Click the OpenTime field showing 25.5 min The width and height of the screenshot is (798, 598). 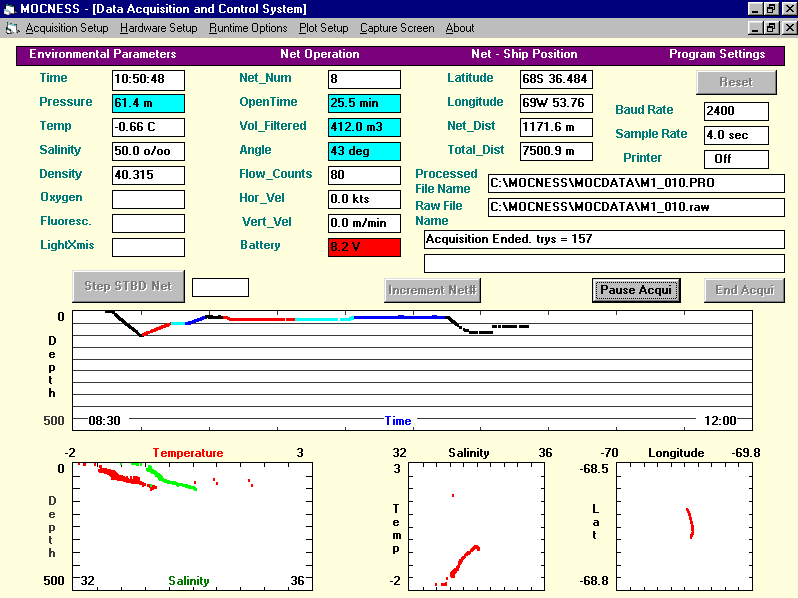pos(364,103)
